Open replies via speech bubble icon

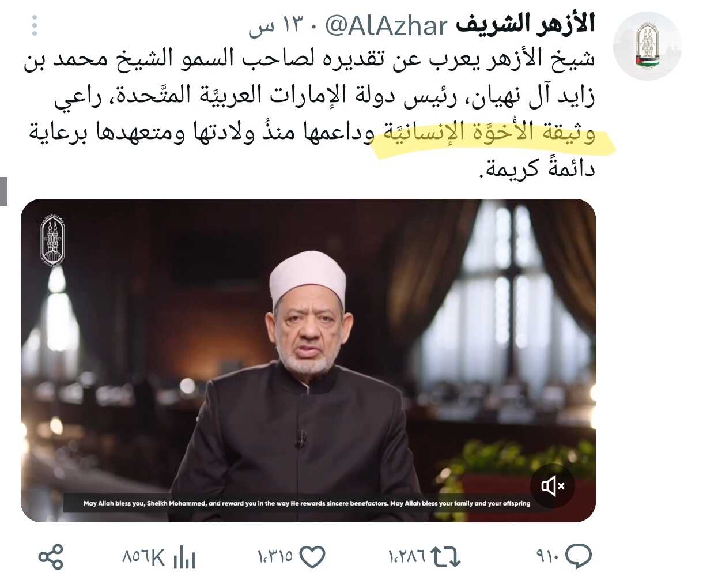(x=579, y=557)
